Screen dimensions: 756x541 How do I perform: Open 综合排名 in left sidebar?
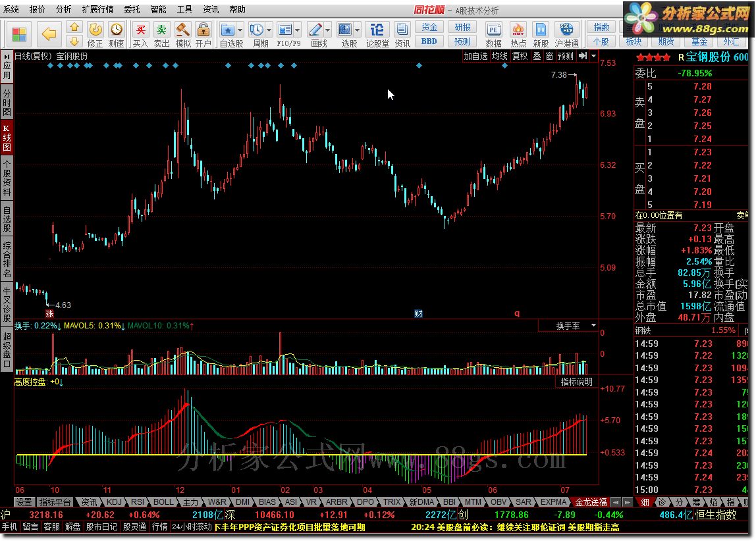coord(7,259)
